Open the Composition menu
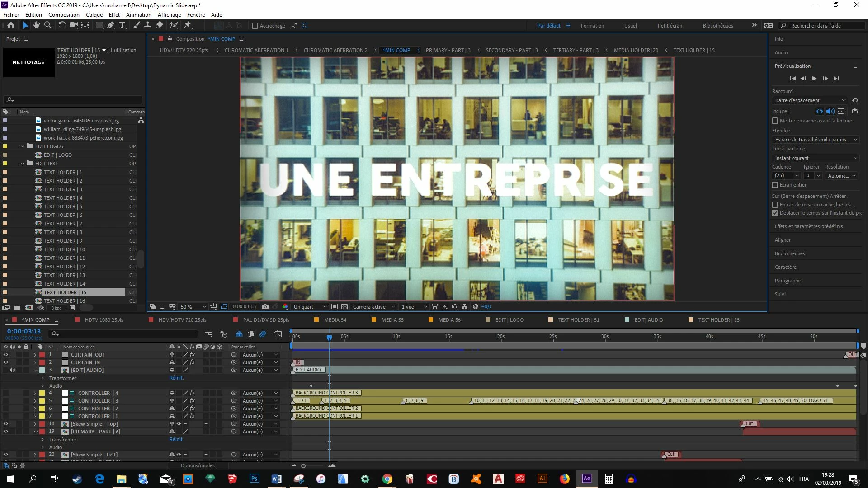 point(64,14)
